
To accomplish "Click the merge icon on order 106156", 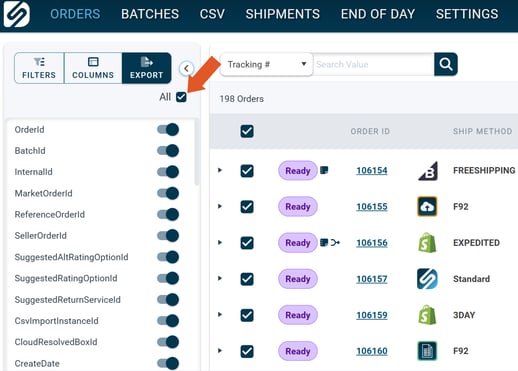I will coord(335,243).
